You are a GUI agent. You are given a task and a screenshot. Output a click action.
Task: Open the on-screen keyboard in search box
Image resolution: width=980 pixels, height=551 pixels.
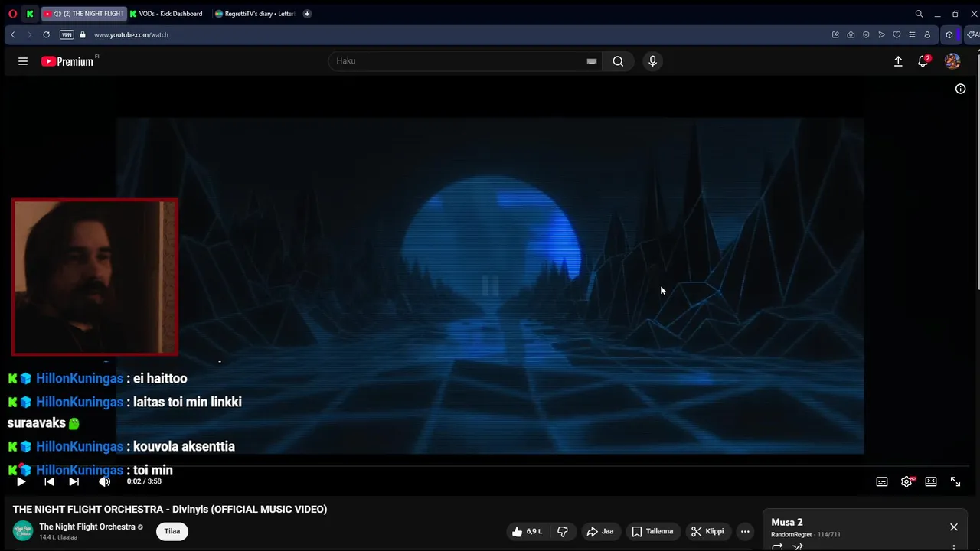pos(592,61)
